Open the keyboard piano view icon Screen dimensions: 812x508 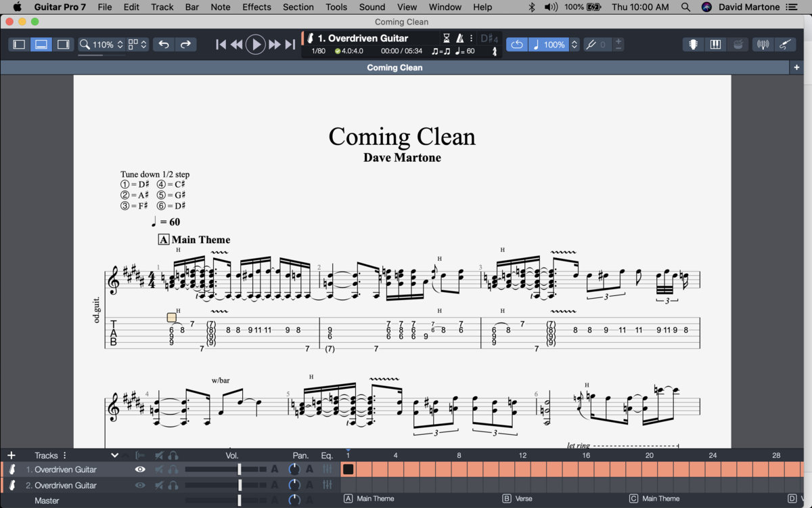(x=715, y=45)
